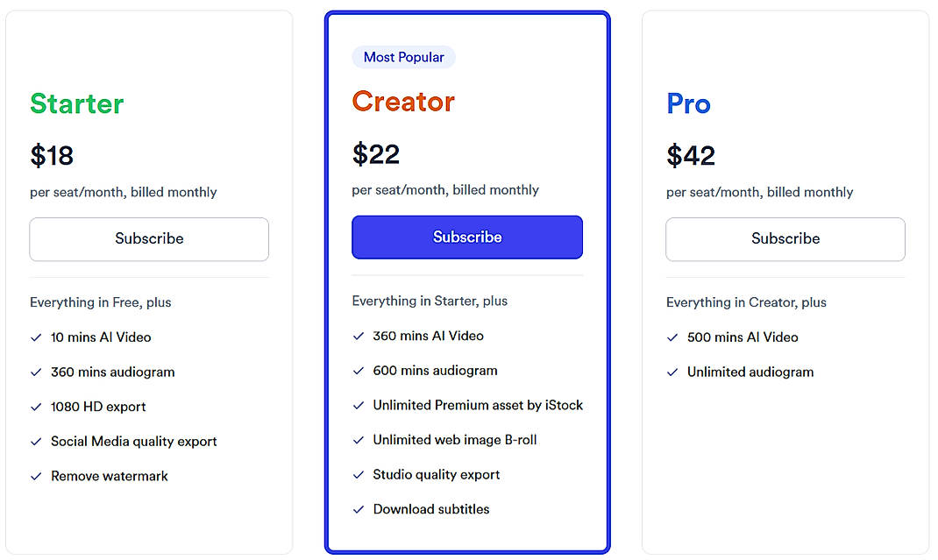Click the checkmark beside Unlimited Premium asset by iStock
This screenshot has width=938, height=560.
358,405
